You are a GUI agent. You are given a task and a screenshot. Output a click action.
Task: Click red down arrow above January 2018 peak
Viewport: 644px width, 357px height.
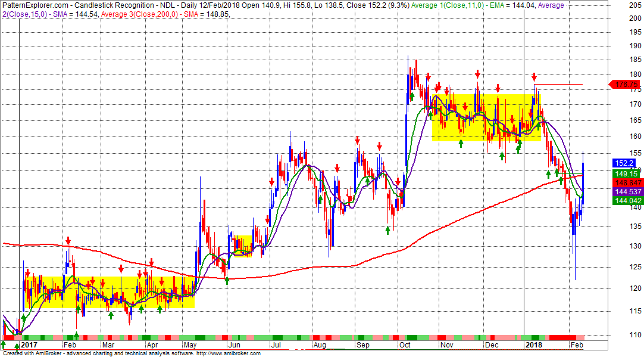534,77
